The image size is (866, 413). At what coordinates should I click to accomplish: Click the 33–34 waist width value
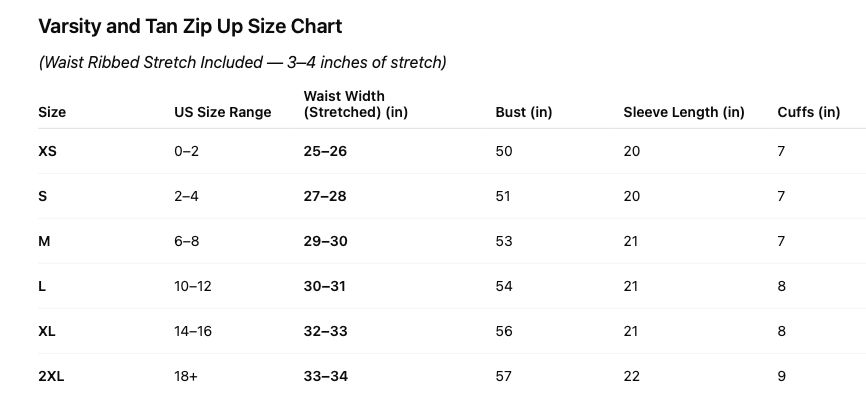pyautogui.click(x=325, y=376)
